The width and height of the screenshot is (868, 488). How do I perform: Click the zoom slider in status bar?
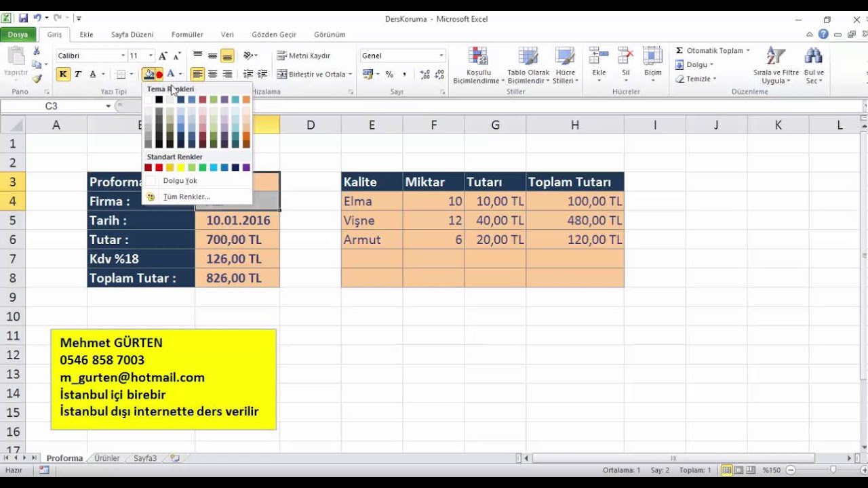pyautogui.click(x=833, y=470)
